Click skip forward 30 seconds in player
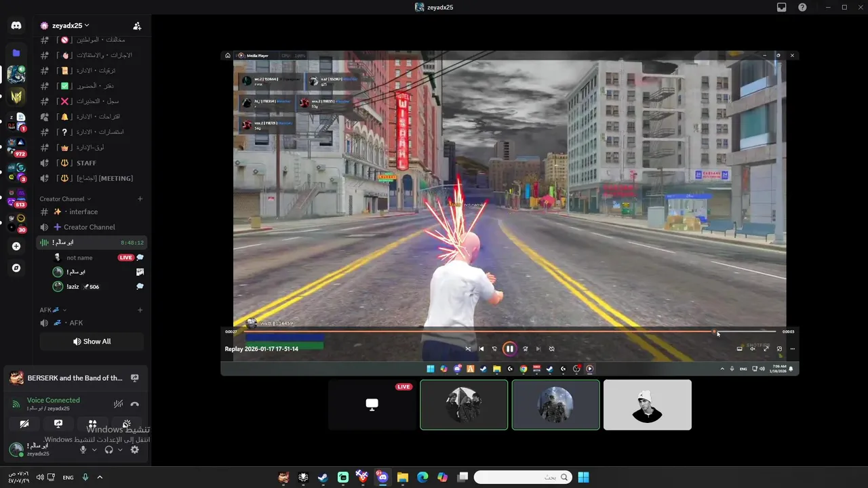Screen dimensions: 868x488 pos(525,349)
